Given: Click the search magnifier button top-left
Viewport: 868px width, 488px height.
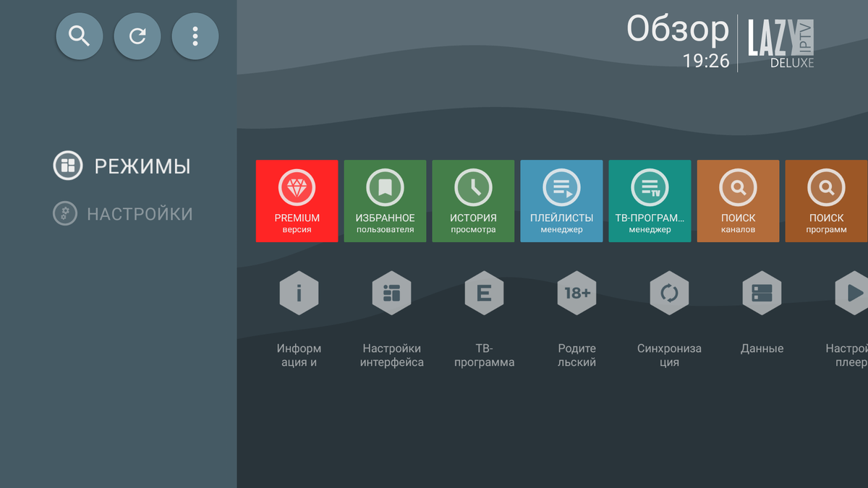Looking at the screenshot, I should point(80,36).
